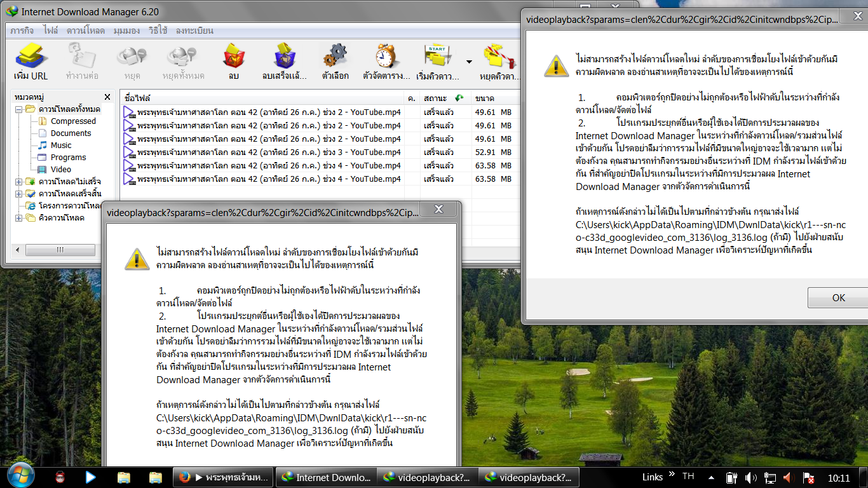
Task: Select the ดาวน์โหลดไม่เสร็จ folder label
Action: pyautogui.click(x=69, y=182)
